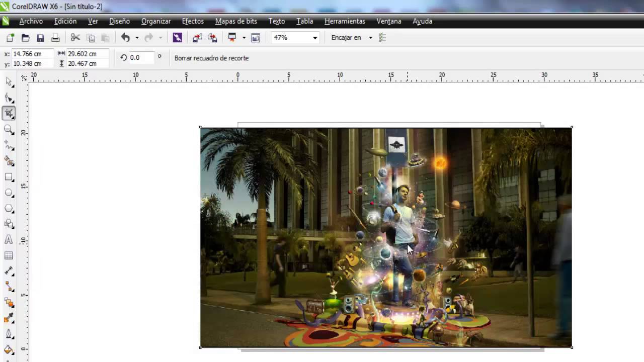
Task: Click the ruler origin corner box
Action: (x=24, y=78)
